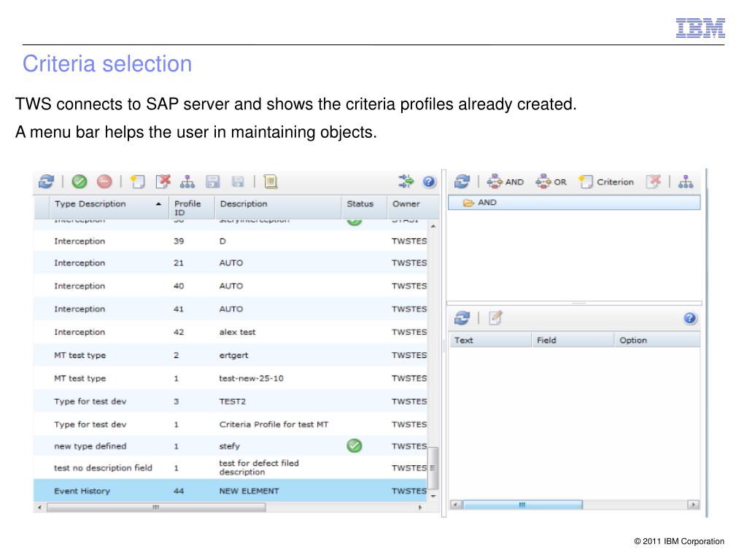747x560 pixels.
Task: Click the delete icon in criteria tree toolbar
Action: (654, 182)
